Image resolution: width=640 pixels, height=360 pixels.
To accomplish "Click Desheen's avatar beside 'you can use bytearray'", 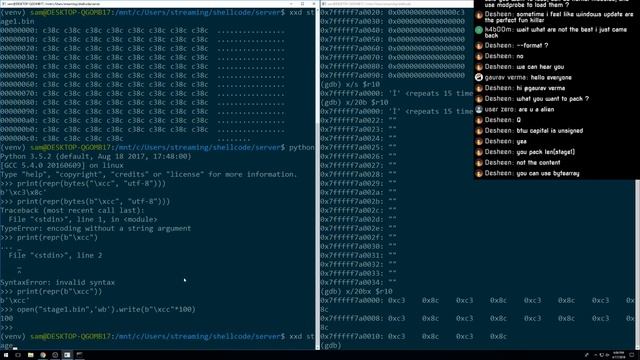I will [479, 173].
